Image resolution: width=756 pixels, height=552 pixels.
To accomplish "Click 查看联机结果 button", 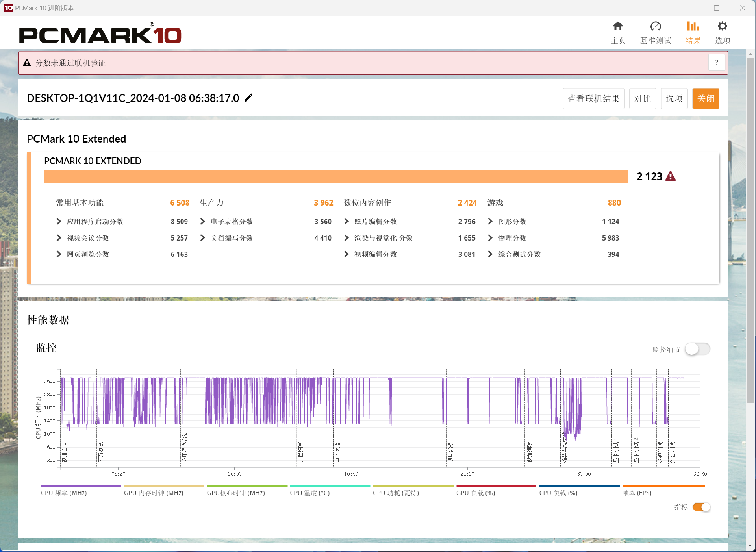I will tap(593, 98).
